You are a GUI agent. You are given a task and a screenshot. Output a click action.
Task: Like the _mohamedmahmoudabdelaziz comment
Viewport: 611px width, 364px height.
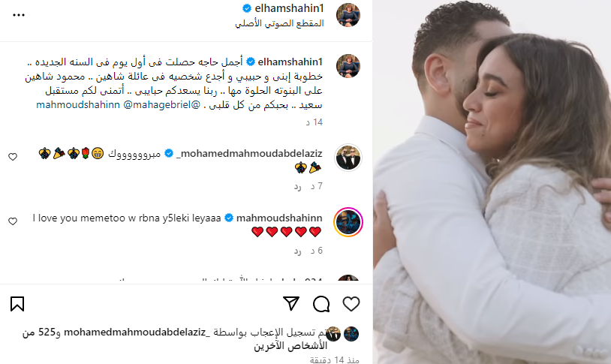pyautogui.click(x=13, y=157)
